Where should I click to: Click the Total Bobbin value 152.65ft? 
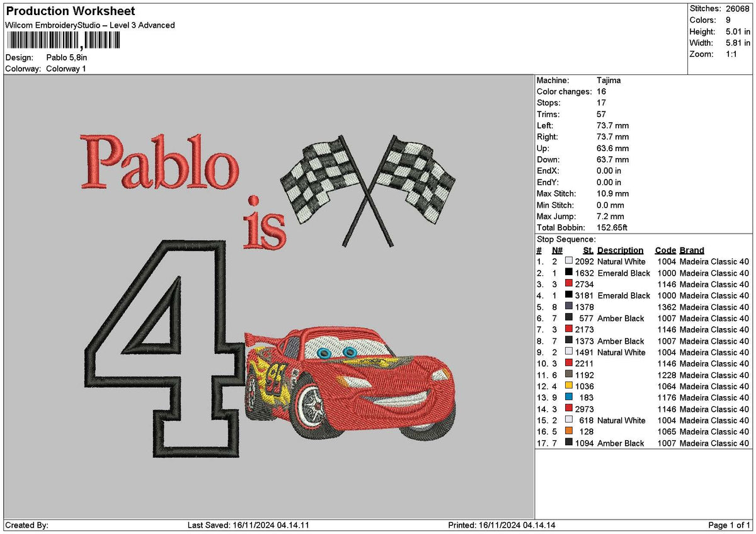pos(612,228)
